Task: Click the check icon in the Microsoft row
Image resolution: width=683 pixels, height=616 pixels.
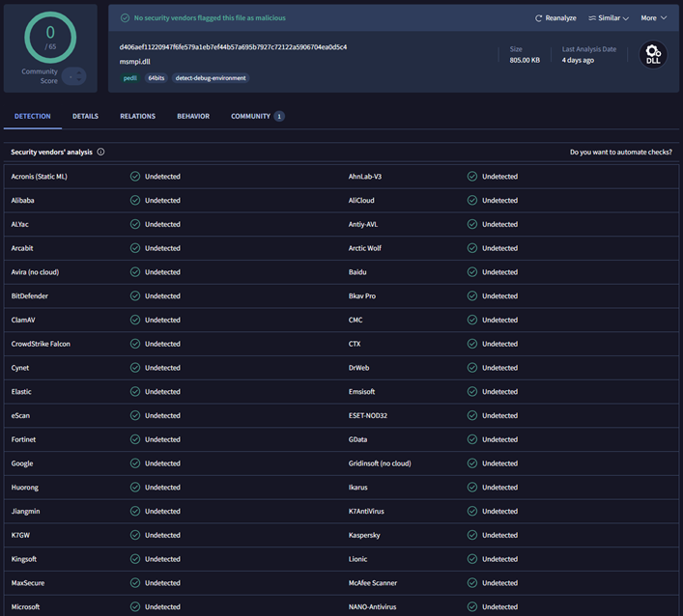Action: coord(135,607)
